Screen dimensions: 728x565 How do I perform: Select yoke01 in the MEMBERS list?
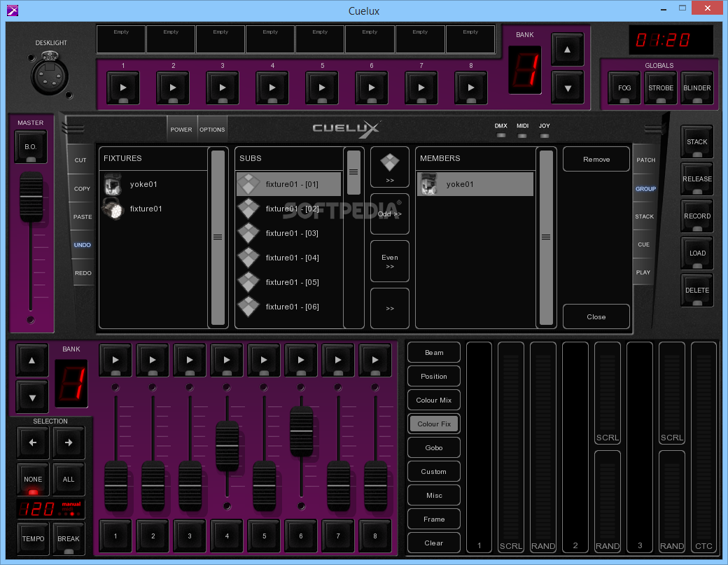coord(475,184)
